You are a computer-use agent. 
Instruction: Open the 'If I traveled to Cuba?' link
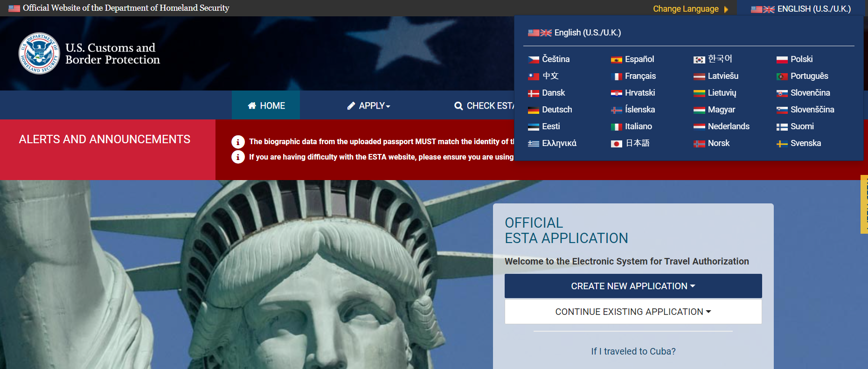pos(633,351)
